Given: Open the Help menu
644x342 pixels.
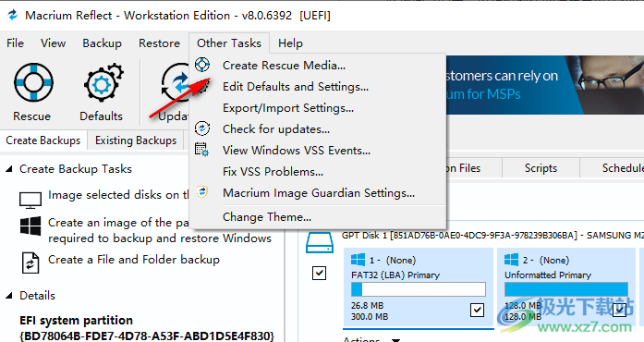Looking at the screenshot, I should tap(290, 43).
